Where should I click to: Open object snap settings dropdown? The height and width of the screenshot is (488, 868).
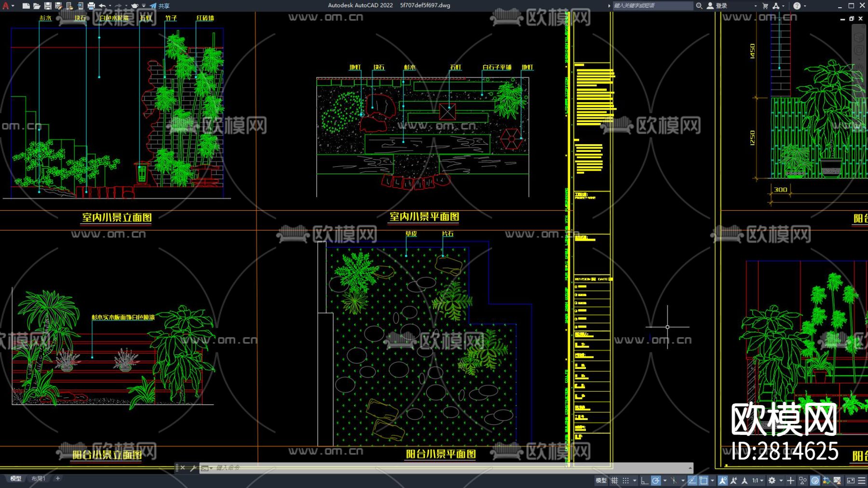(712, 480)
